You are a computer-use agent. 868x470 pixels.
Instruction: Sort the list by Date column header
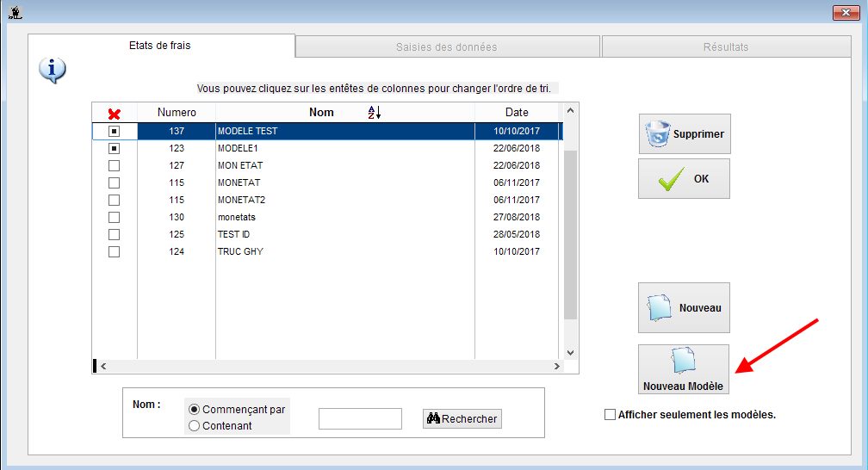[x=517, y=113]
